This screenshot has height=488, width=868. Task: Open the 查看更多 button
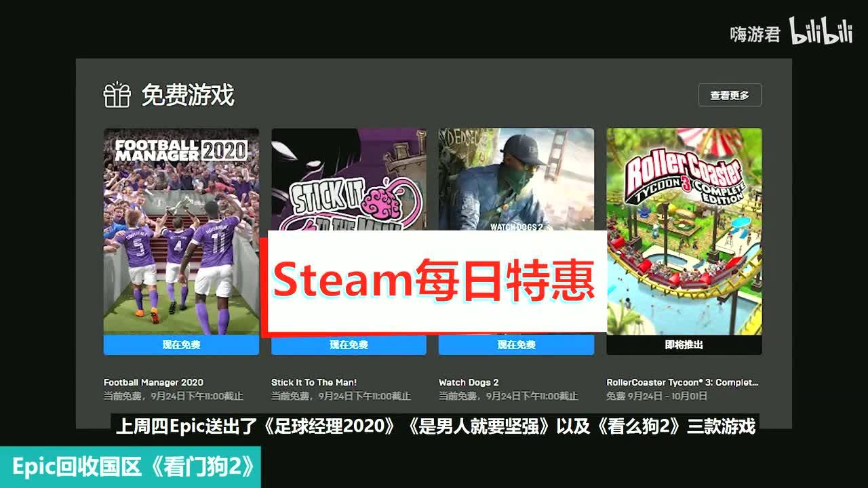pyautogui.click(x=730, y=96)
